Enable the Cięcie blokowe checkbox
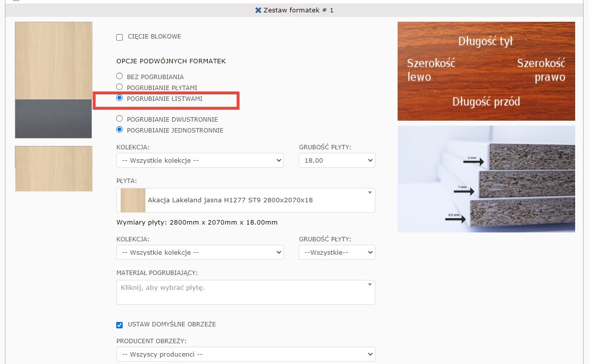Image resolution: width=589 pixels, height=364 pixels. [x=119, y=37]
